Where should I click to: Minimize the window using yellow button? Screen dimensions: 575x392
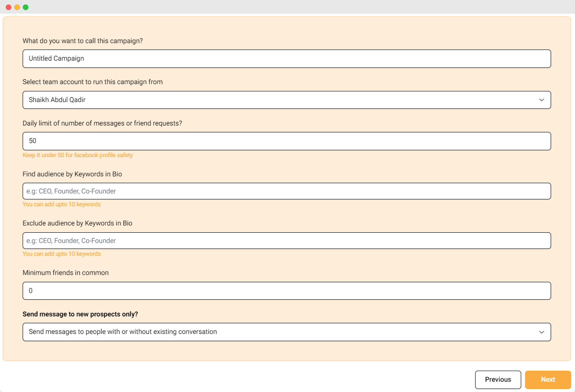point(17,7)
